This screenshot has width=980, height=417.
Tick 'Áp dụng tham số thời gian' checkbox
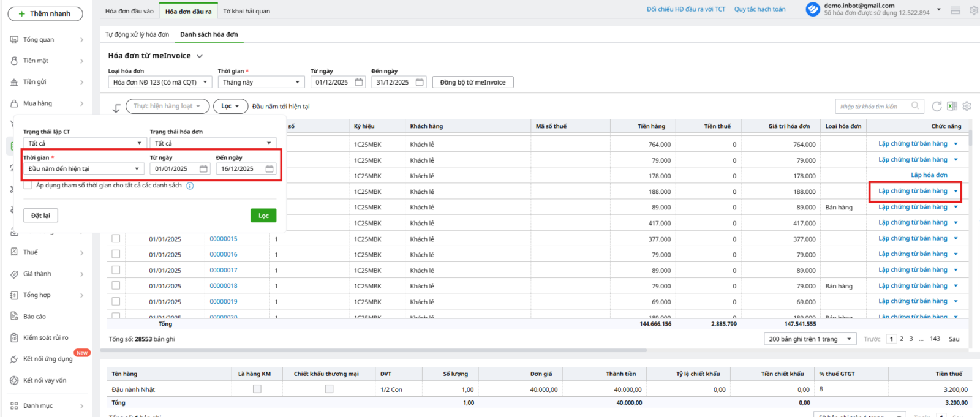click(x=28, y=186)
